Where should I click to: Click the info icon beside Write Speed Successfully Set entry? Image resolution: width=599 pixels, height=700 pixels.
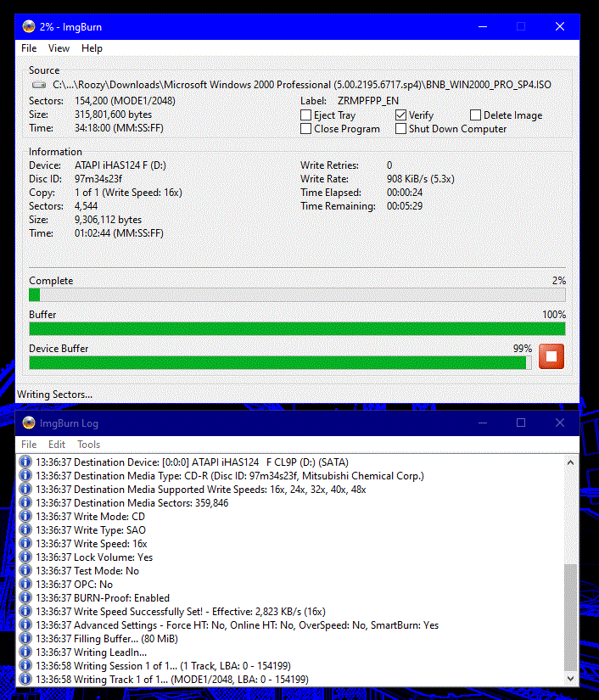pos(26,611)
